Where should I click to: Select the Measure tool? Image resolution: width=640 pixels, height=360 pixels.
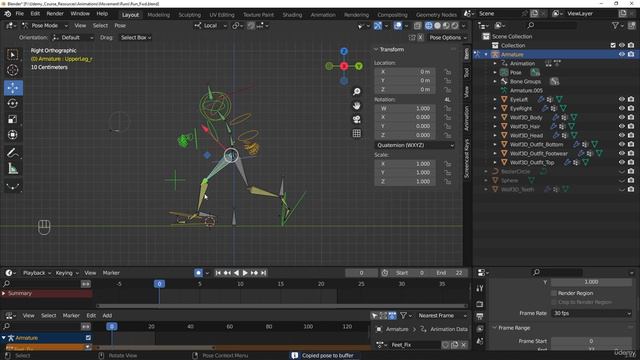[13, 169]
